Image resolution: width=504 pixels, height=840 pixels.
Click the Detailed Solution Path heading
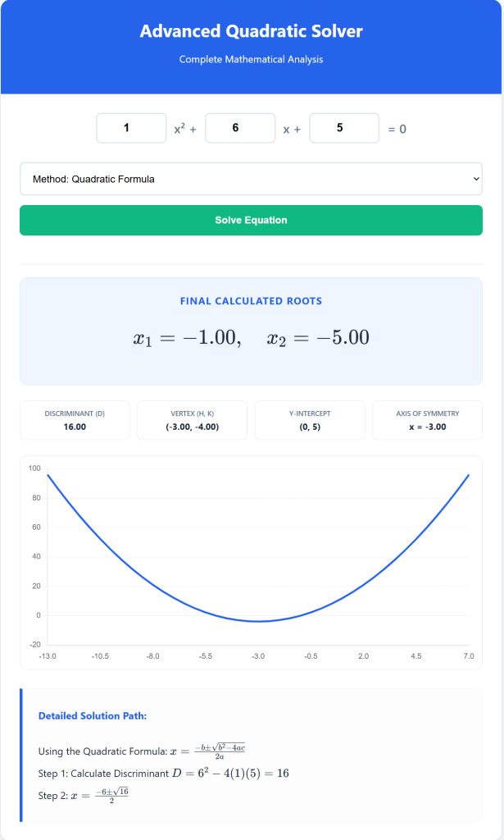[x=96, y=715]
